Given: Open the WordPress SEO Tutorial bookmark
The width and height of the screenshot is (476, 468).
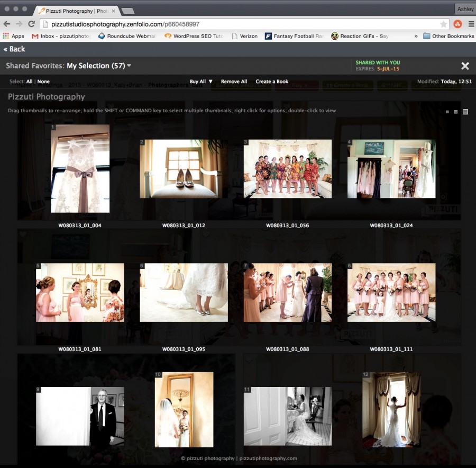Looking at the screenshot, I should [194, 36].
